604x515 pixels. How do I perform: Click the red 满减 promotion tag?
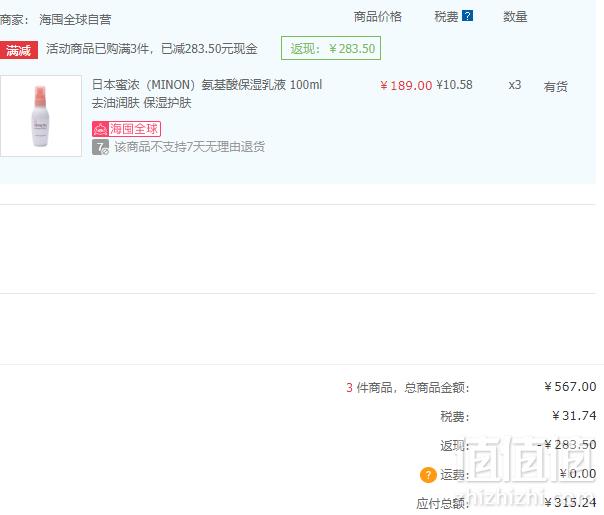pos(19,50)
